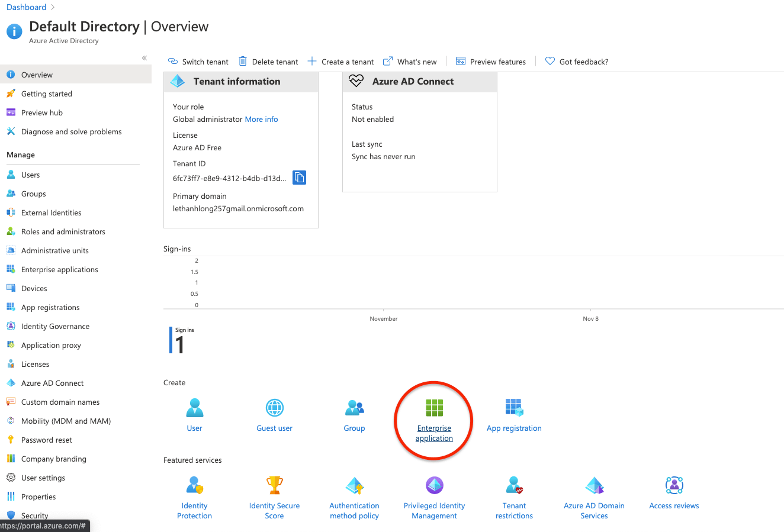The image size is (784, 532).
Task: Click the Properties sidebar icon
Action: coord(11,496)
